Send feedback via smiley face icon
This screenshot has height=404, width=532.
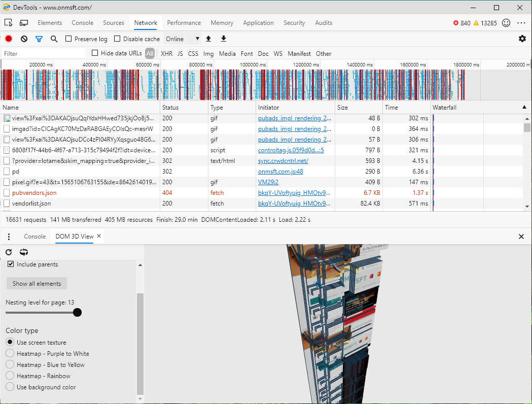pos(506,23)
